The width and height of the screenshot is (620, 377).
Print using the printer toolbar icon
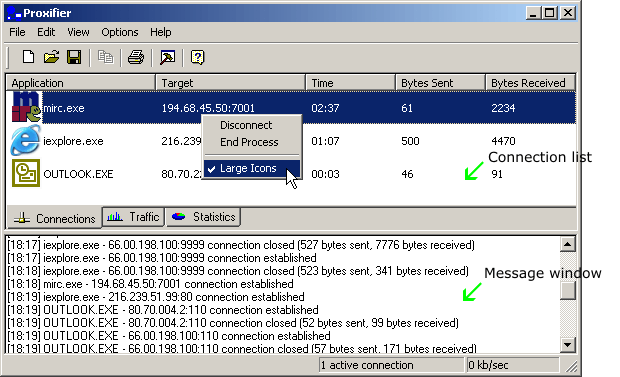click(136, 57)
